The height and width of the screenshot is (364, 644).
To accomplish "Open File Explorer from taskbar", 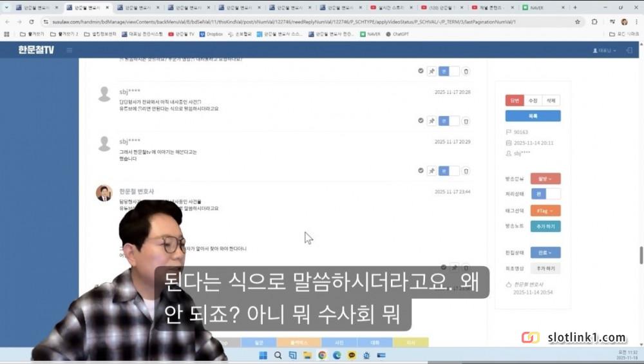I will (x=307, y=355).
